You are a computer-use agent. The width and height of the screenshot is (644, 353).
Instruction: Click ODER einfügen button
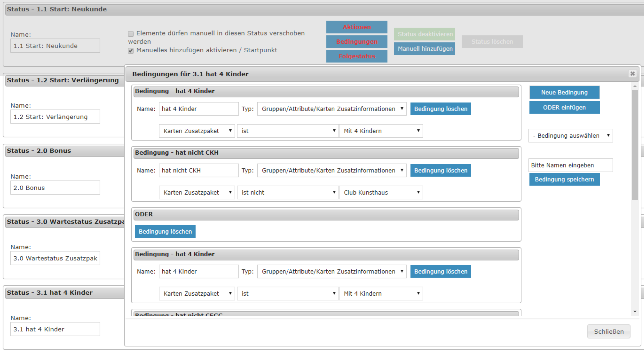pyautogui.click(x=564, y=107)
